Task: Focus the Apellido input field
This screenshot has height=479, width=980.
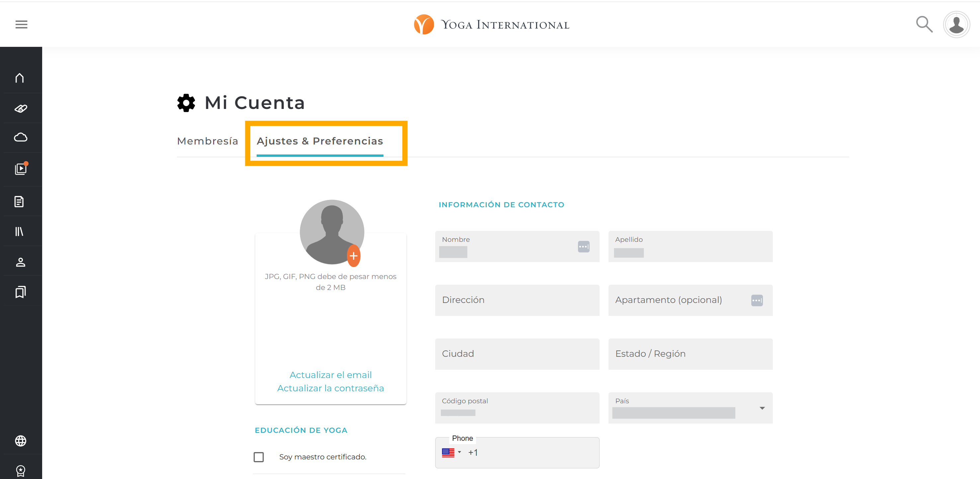Action: click(x=690, y=246)
